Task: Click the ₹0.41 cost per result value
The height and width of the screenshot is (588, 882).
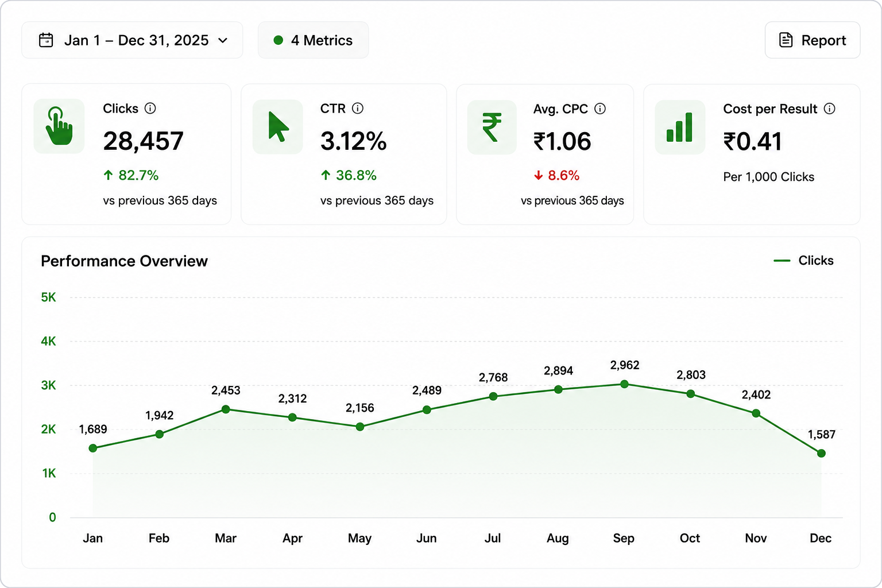Action: (753, 142)
